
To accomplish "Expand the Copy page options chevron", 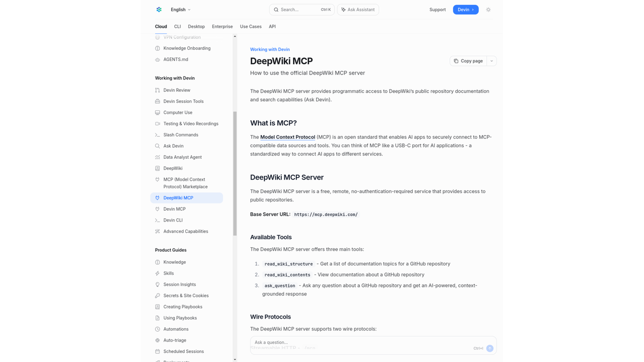I will pyautogui.click(x=492, y=61).
